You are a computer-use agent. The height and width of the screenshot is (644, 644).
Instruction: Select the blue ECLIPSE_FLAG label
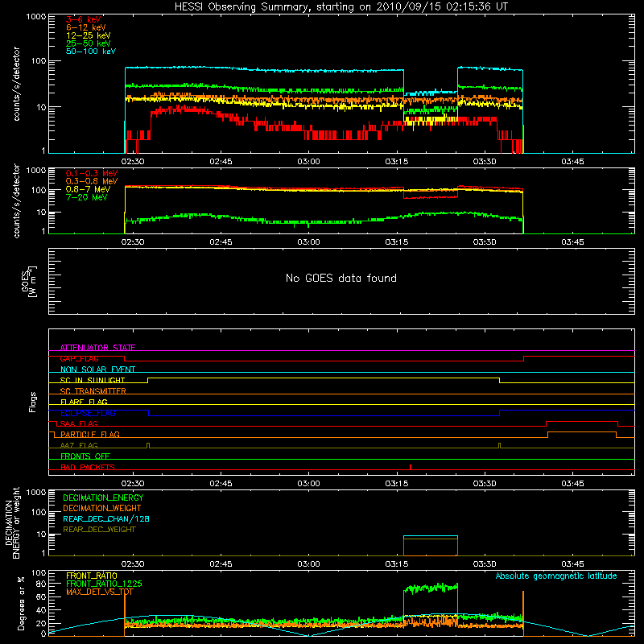coord(88,413)
